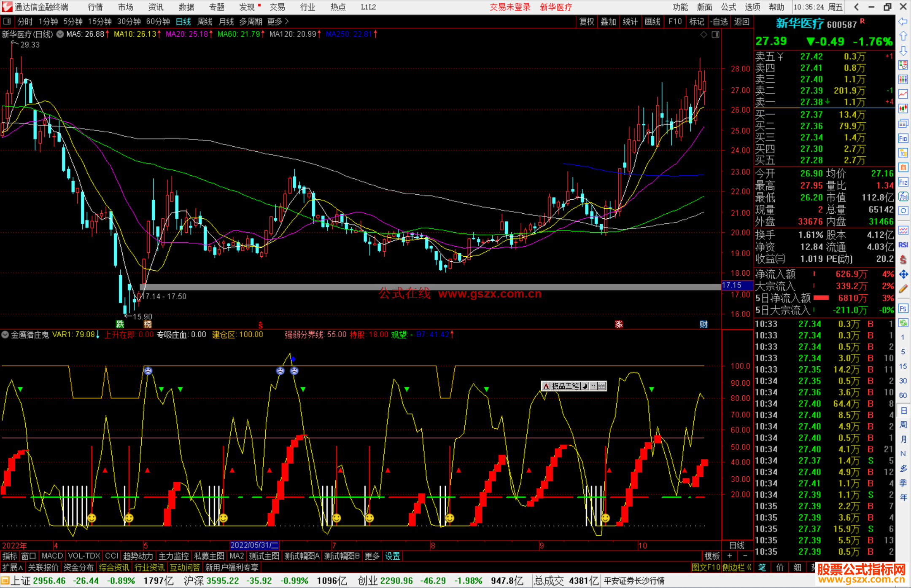Click the line trend chart sidebar icon
This screenshot has width=911, height=588.
click(903, 94)
